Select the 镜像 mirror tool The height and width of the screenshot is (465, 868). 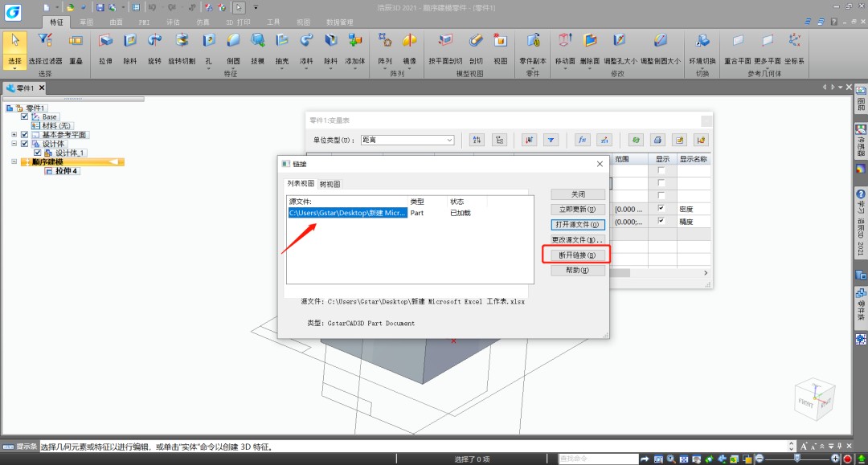(x=409, y=49)
